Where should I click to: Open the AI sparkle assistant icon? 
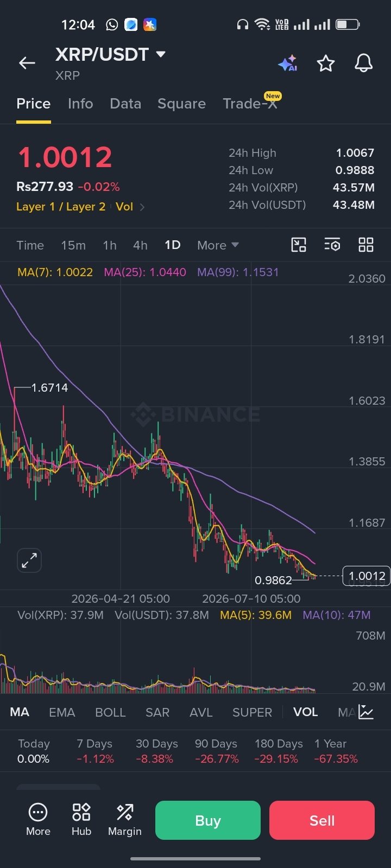[288, 63]
